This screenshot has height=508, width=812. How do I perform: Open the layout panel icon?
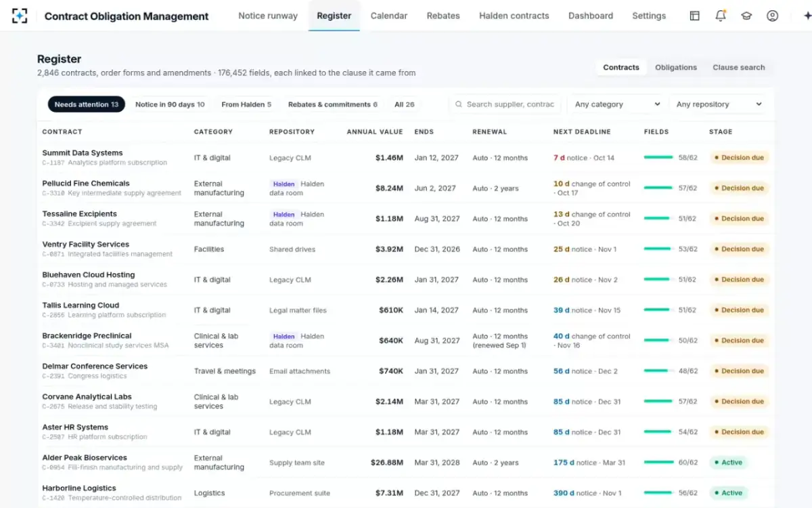694,16
